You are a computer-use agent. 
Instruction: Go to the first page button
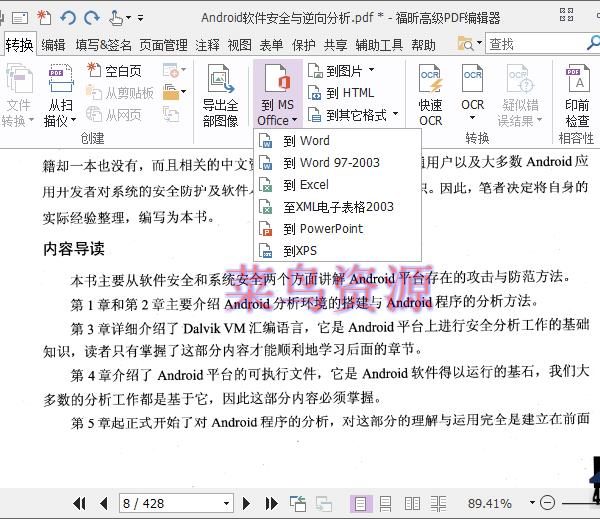coord(80,503)
